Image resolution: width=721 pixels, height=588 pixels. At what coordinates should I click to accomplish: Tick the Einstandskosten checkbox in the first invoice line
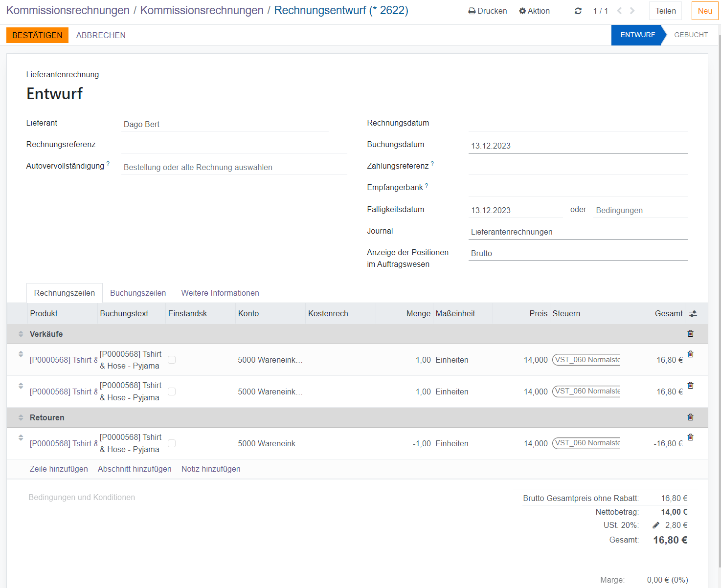click(172, 360)
